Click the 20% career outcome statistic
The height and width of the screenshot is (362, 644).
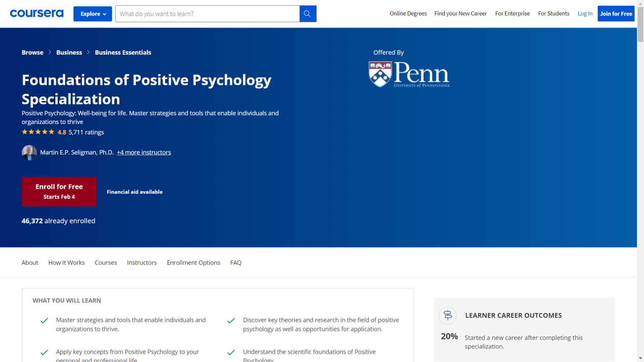click(449, 336)
